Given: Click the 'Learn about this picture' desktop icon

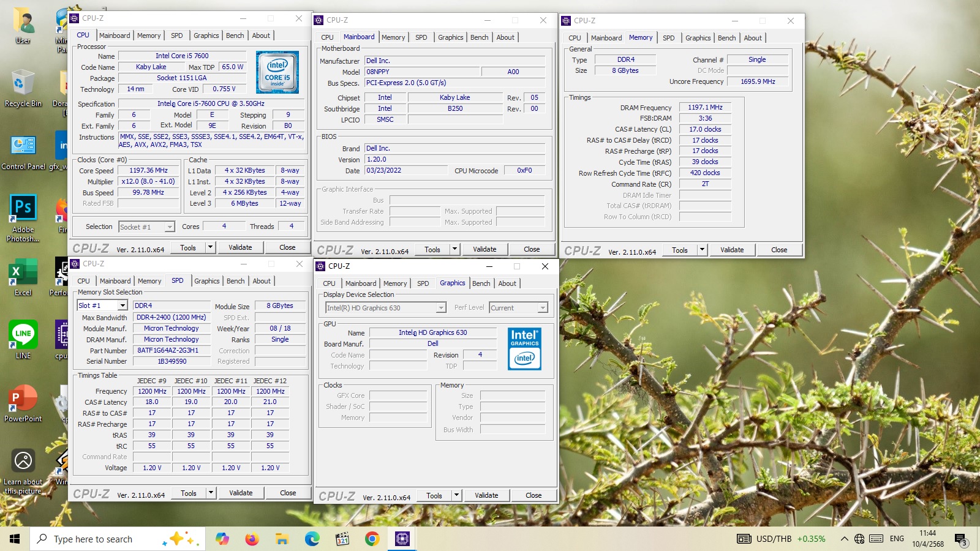Looking at the screenshot, I should (23, 470).
